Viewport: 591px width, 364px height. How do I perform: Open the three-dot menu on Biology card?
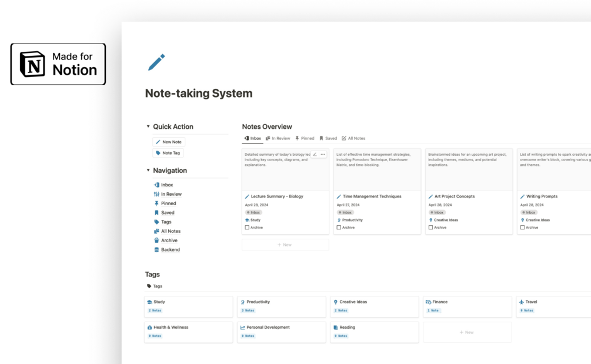[x=323, y=154]
